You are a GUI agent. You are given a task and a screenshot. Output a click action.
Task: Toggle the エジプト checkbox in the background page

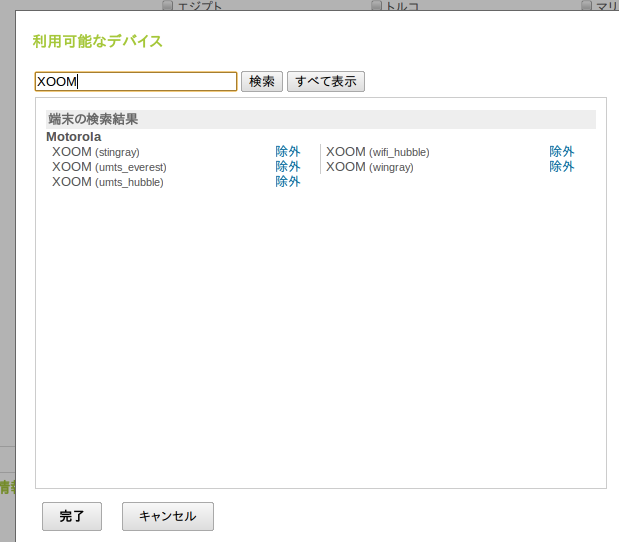[x=168, y=5]
